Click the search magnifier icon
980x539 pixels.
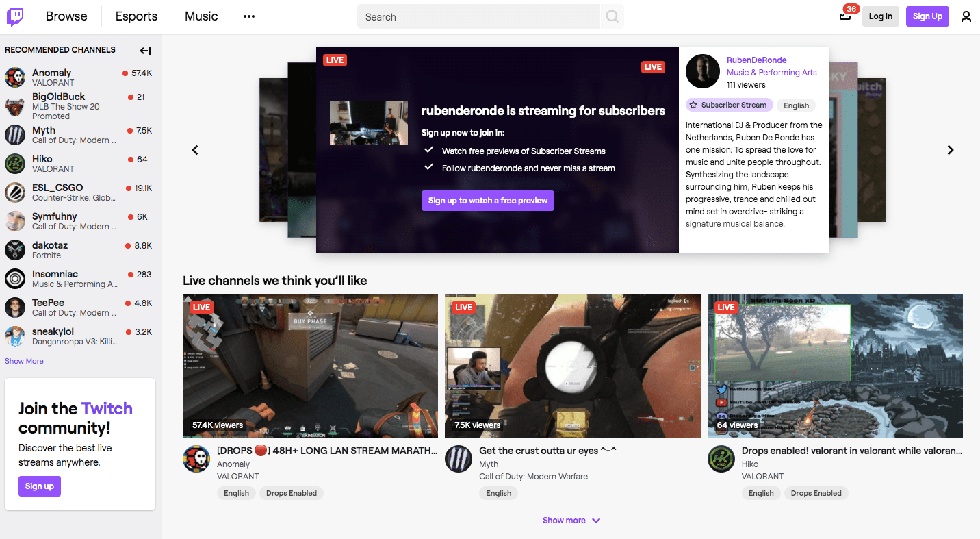(x=612, y=16)
